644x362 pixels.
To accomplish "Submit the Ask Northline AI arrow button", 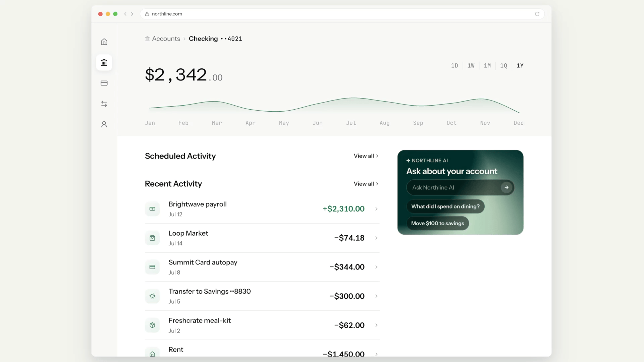I will pos(506,187).
